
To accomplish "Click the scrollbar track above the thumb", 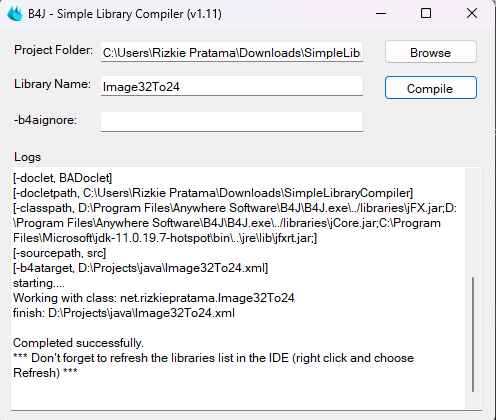I will [473, 223].
